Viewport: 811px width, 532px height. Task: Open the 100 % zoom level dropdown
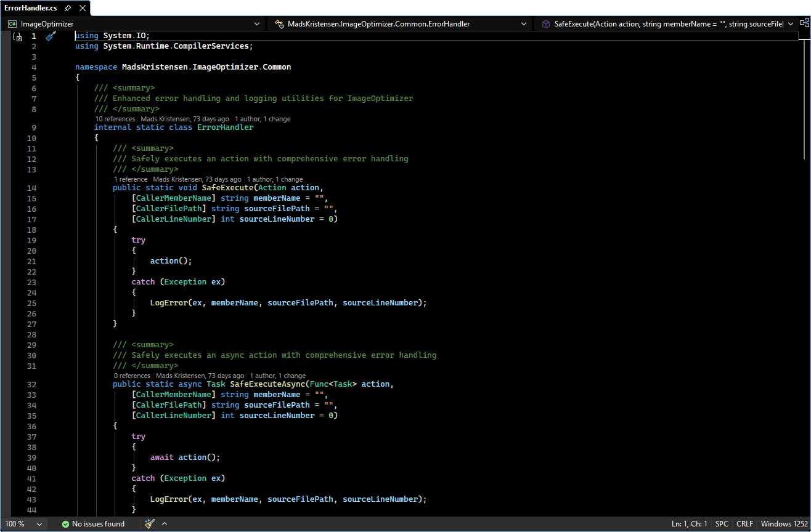click(39, 524)
